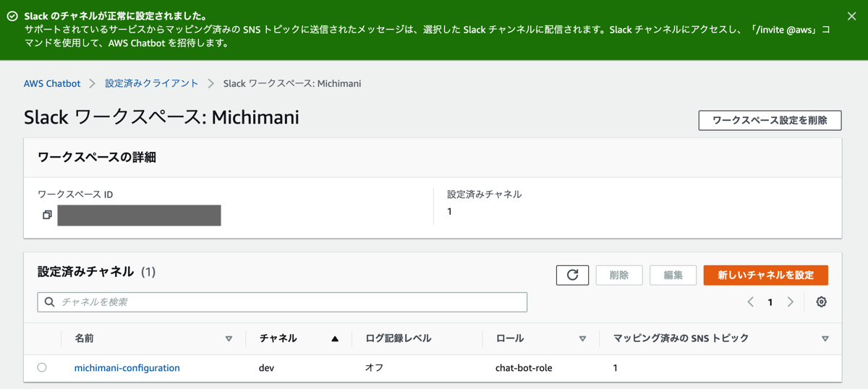Click 新しいチャネルを設定 button
This screenshot has width=868, height=389.
(766, 275)
